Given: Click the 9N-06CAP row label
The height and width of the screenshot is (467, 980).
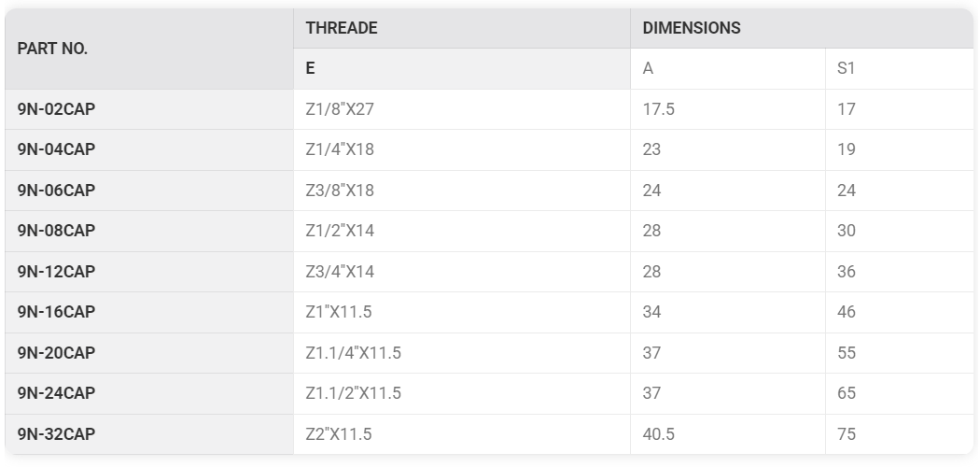Looking at the screenshot, I should (x=149, y=191).
